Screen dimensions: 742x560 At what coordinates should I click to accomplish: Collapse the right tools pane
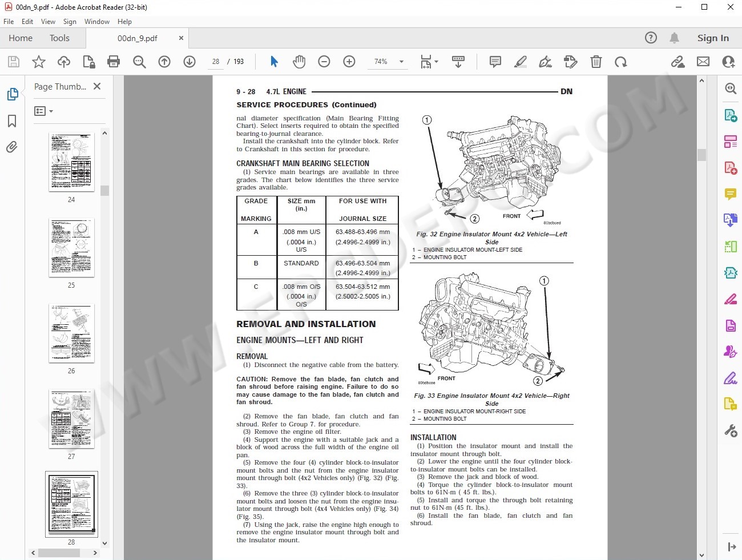731,547
